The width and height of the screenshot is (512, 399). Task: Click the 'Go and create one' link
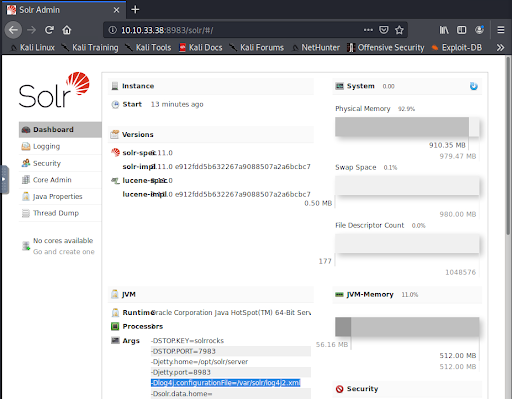click(x=64, y=252)
